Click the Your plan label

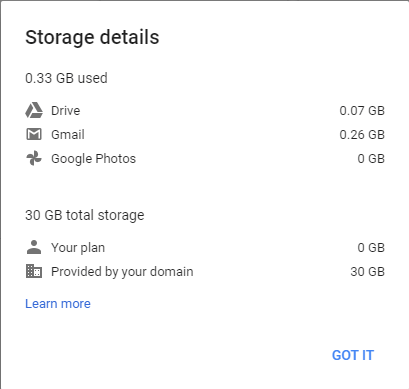[x=78, y=248]
